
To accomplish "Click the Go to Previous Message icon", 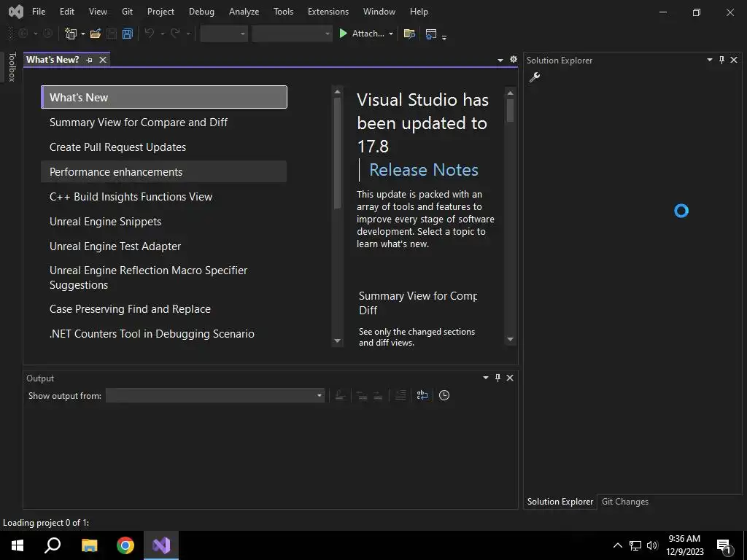I will pyautogui.click(x=362, y=395).
